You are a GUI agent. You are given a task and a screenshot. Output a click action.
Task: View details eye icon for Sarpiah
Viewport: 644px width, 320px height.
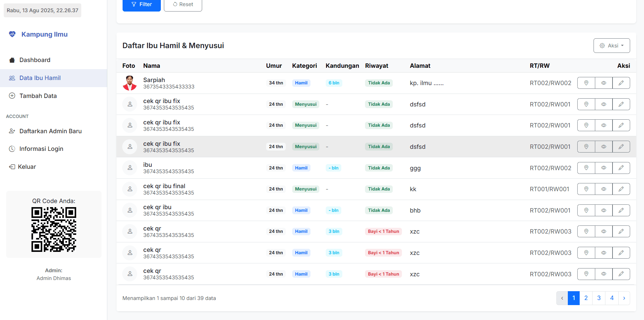(604, 83)
